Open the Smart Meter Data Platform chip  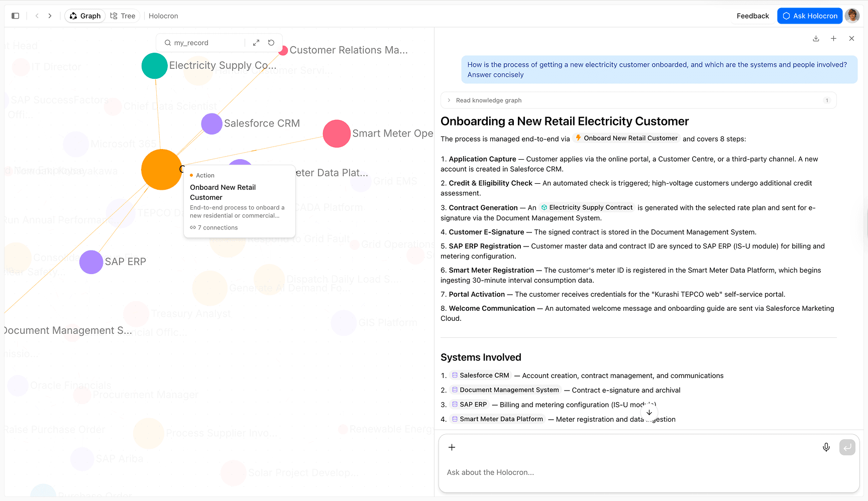pyautogui.click(x=497, y=419)
